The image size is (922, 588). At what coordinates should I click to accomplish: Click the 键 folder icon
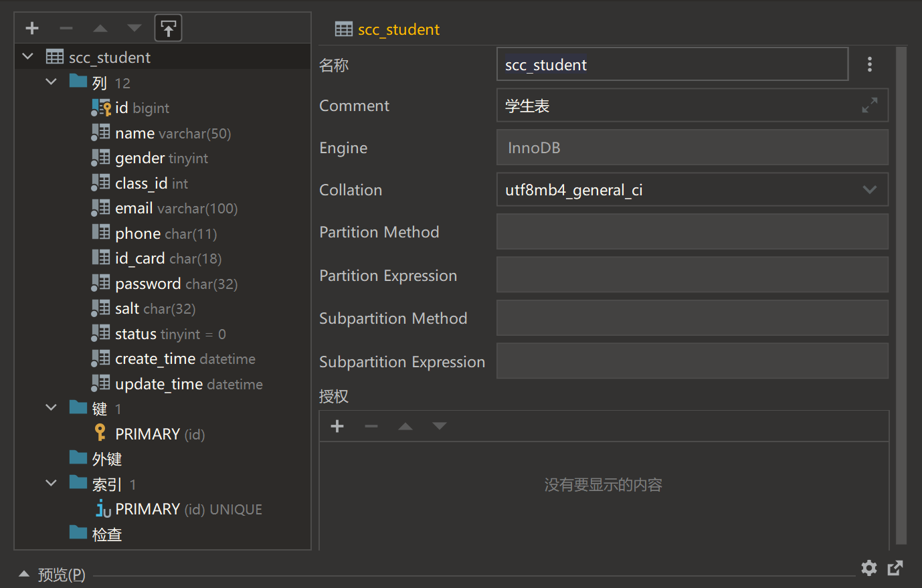[78, 407]
